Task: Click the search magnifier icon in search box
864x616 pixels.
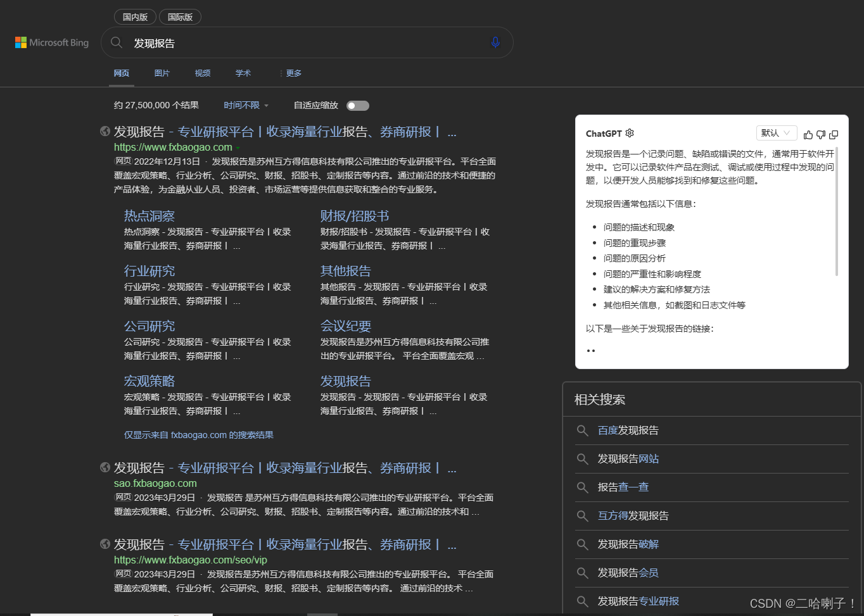Action: 117,42
